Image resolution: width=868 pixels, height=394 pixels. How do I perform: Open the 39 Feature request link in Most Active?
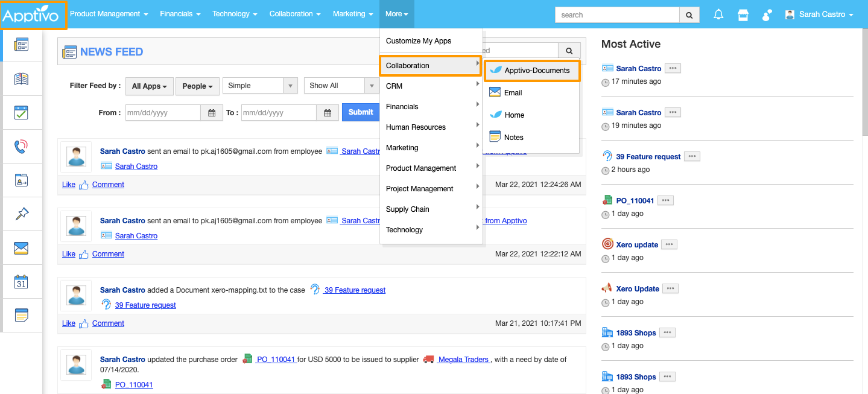648,157
